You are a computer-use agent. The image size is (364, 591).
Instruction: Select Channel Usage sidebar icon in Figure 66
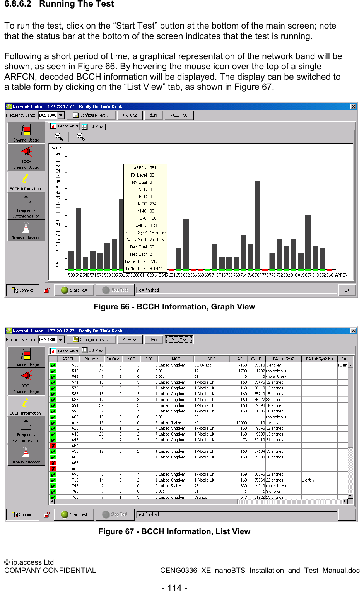coord(26,133)
